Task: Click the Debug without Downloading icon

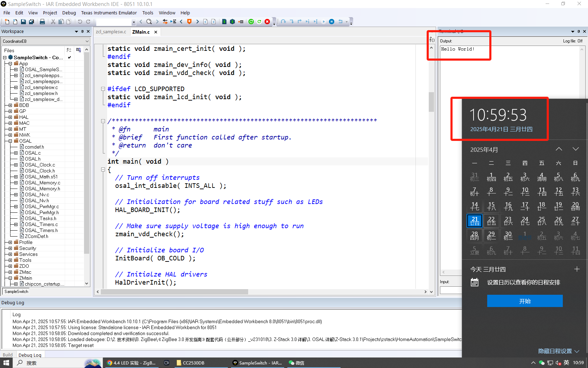Action: coord(232,22)
